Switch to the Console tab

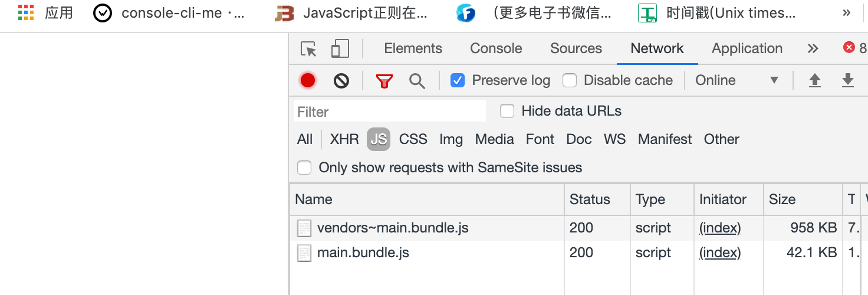(x=496, y=48)
